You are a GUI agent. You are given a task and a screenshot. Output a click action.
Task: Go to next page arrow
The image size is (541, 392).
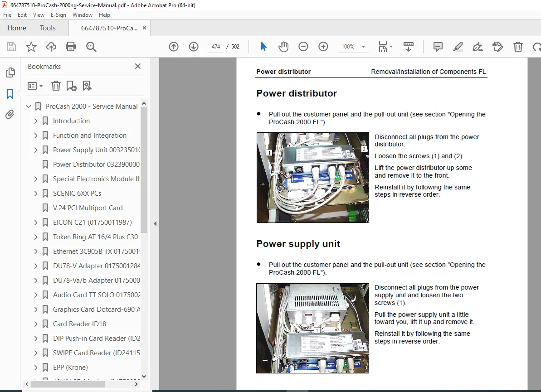[194, 47]
